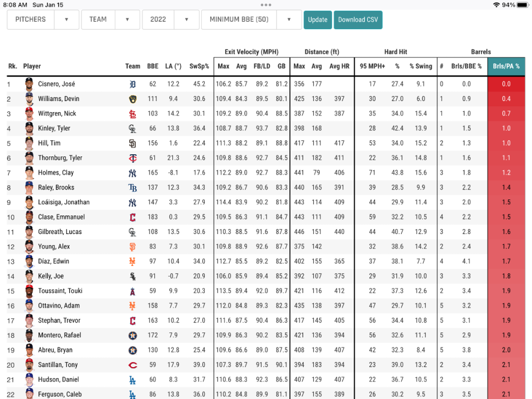Click the Download CSV button

pyautogui.click(x=358, y=20)
